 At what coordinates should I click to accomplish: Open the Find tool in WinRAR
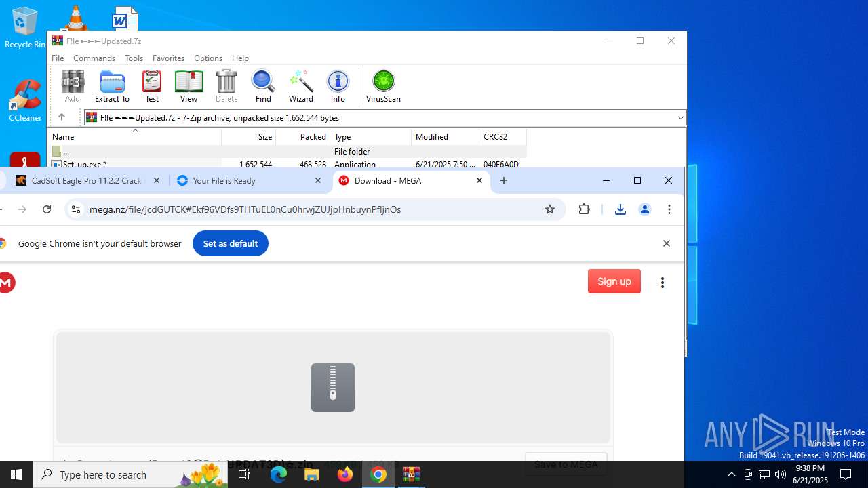[x=263, y=86]
